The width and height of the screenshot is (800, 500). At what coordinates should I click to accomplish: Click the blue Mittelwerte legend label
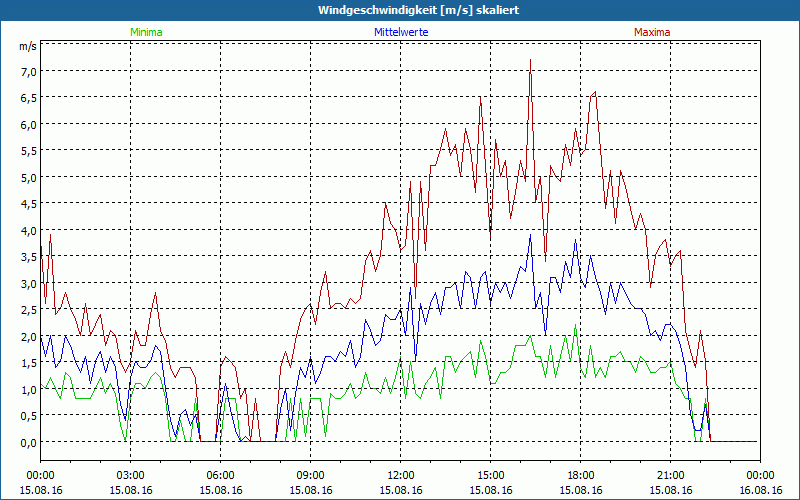401,32
